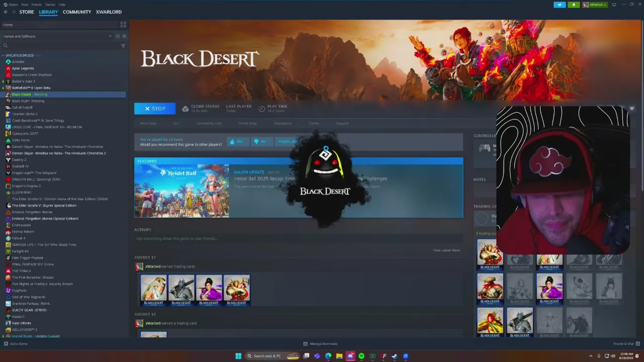This screenshot has height=362, width=644.
Task: Select Apex Legends in the game list
Action: click(23, 68)
